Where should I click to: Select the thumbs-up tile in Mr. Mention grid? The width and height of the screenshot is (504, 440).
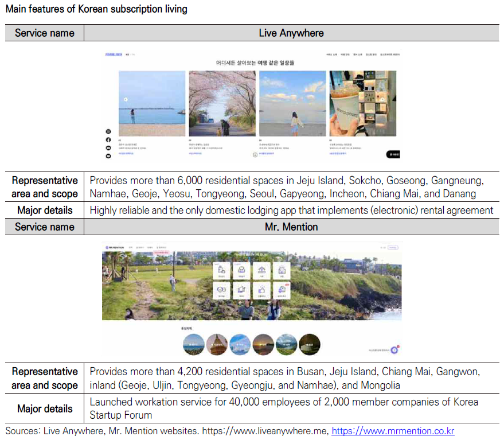coord(261,291)
